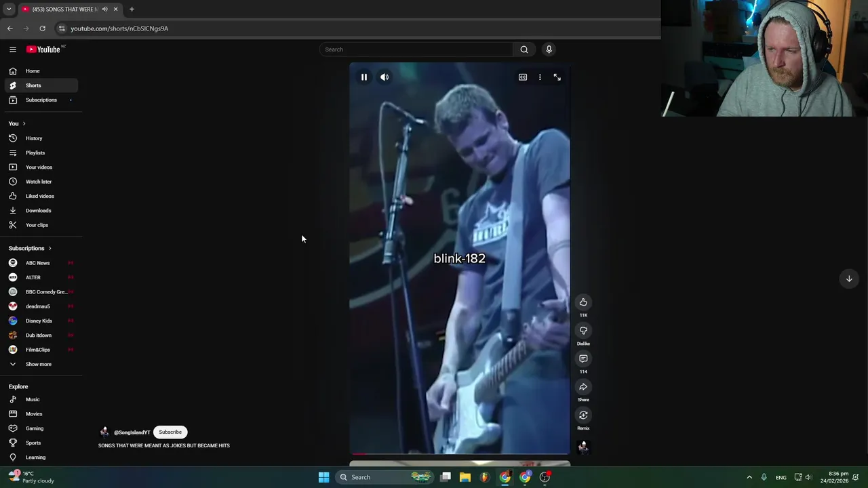The height and width of the screenshot is (488, 868).
Task: Remix this Short
Action: click(x=583, y=415)
